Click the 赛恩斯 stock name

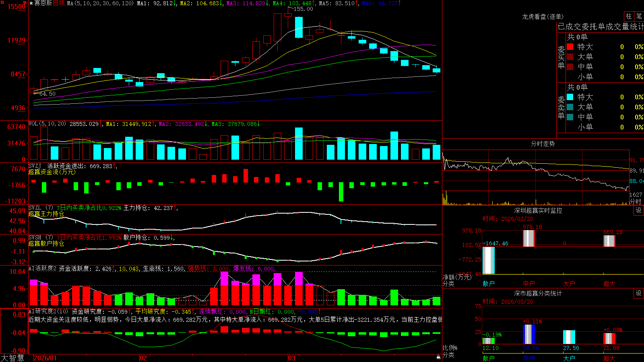click(x=43, y=3)
